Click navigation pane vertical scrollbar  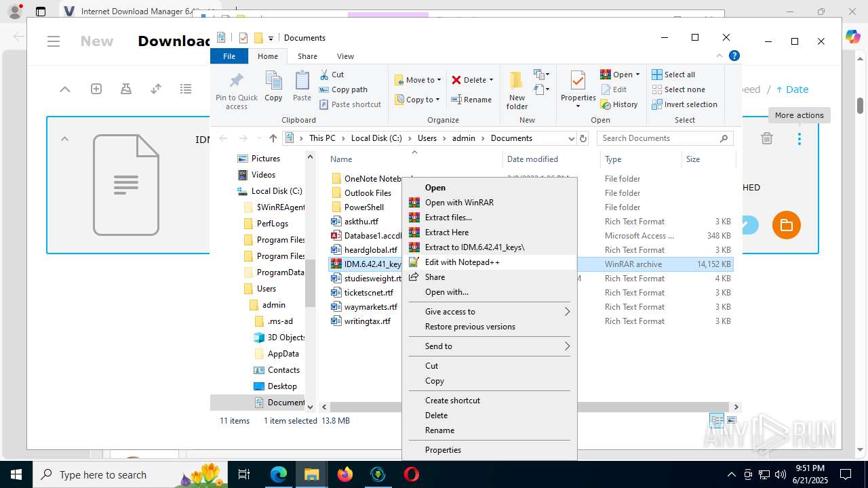tap(310, 283)
